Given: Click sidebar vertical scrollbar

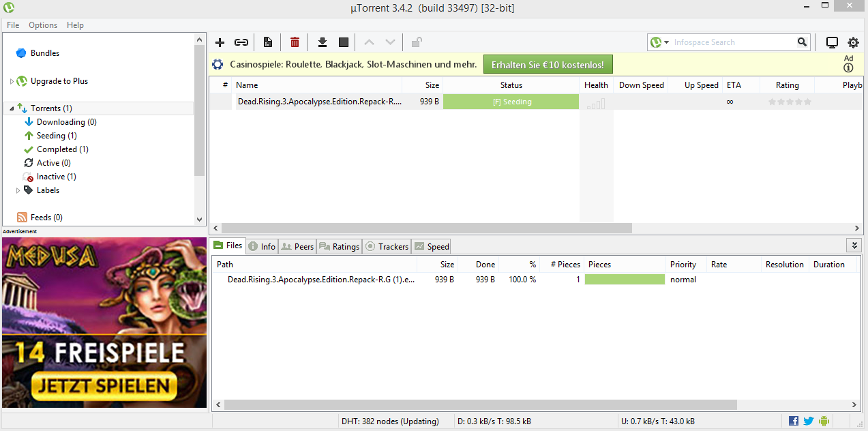Looking at the screenshot, I should [200, 110].
